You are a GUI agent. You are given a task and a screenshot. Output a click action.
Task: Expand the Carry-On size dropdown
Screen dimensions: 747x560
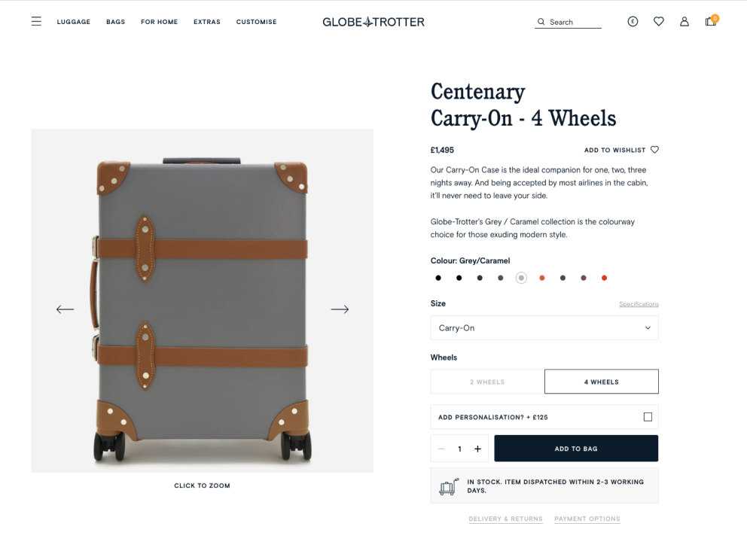tap(544, 328)
